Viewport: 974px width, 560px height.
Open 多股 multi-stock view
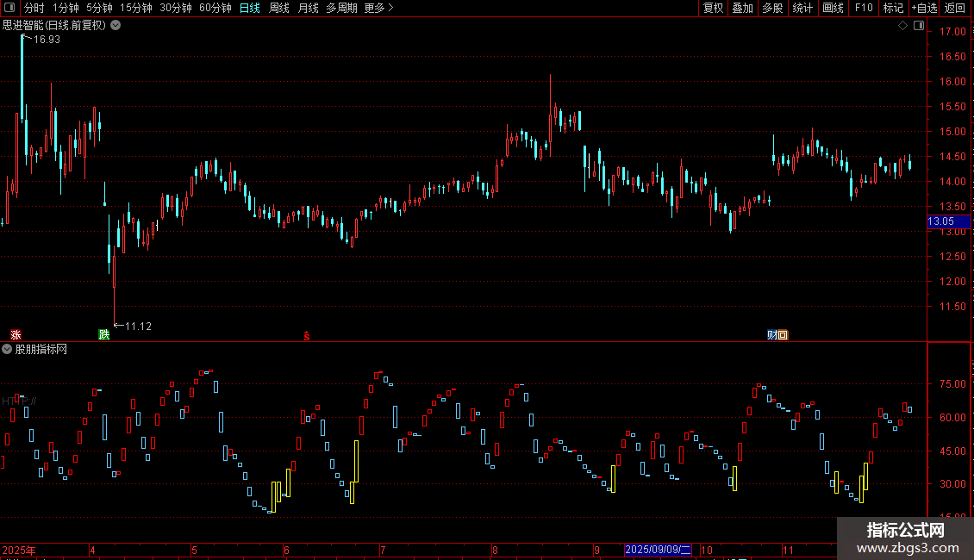coord(773,8)
